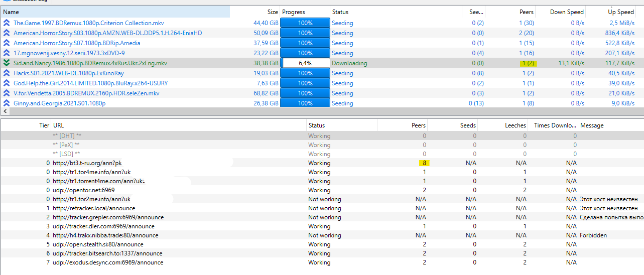Select tr1.tor4me.info tracker URL

(x=92, y=172)
